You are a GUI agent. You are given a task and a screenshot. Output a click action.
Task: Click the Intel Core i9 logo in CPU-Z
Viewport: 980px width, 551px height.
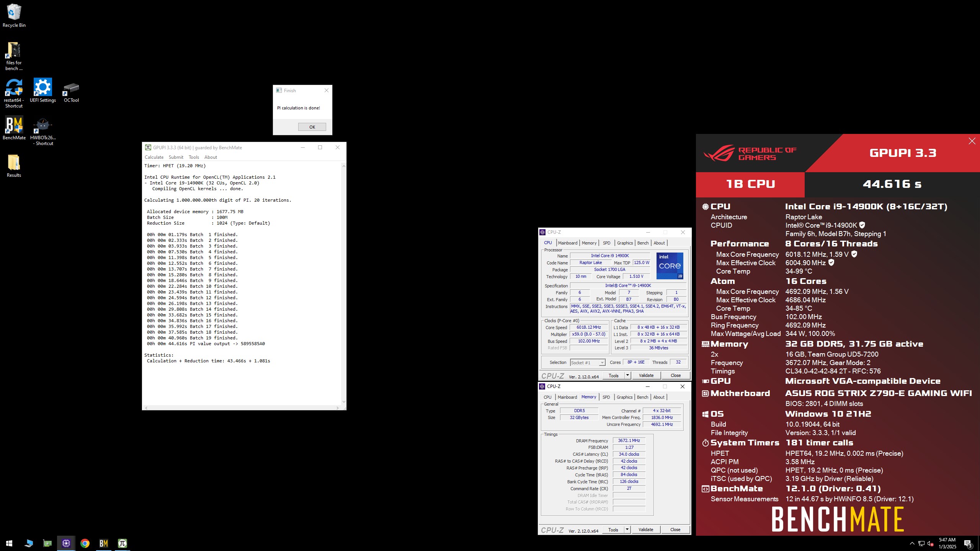[670, 266]
